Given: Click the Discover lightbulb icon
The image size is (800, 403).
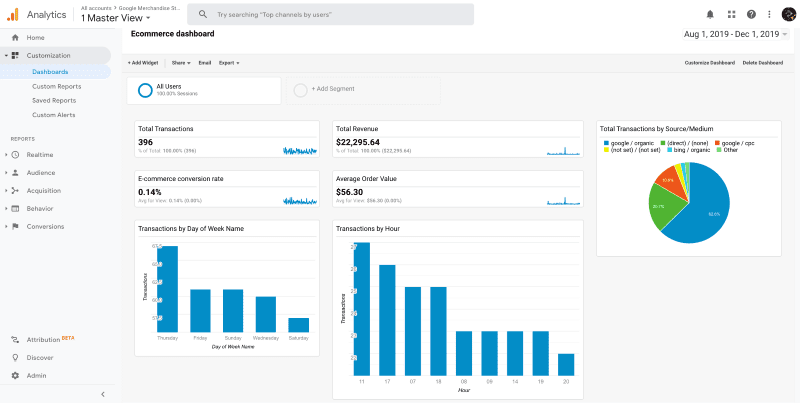Looking at the screenshot, I should tap(15, 358).
